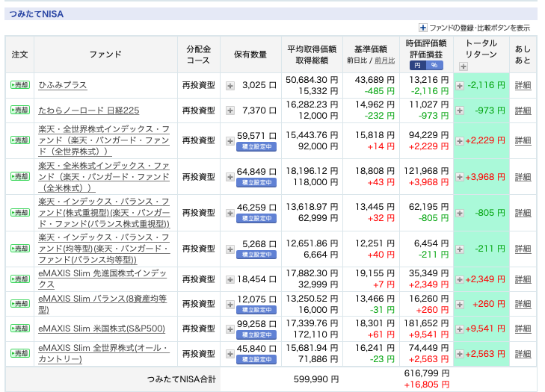Expand total return plus next to -2,116 円
This screenshot has width=545, height=392.
pos(460,86)
